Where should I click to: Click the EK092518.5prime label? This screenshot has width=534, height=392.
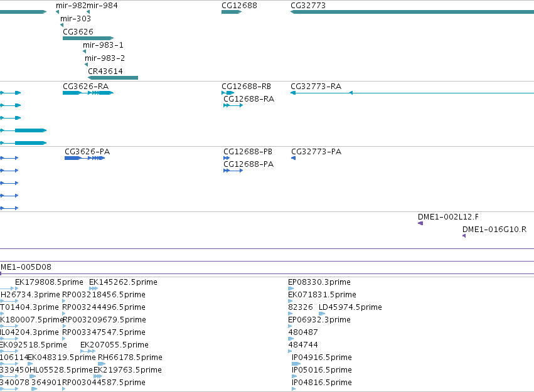point(33,345)
